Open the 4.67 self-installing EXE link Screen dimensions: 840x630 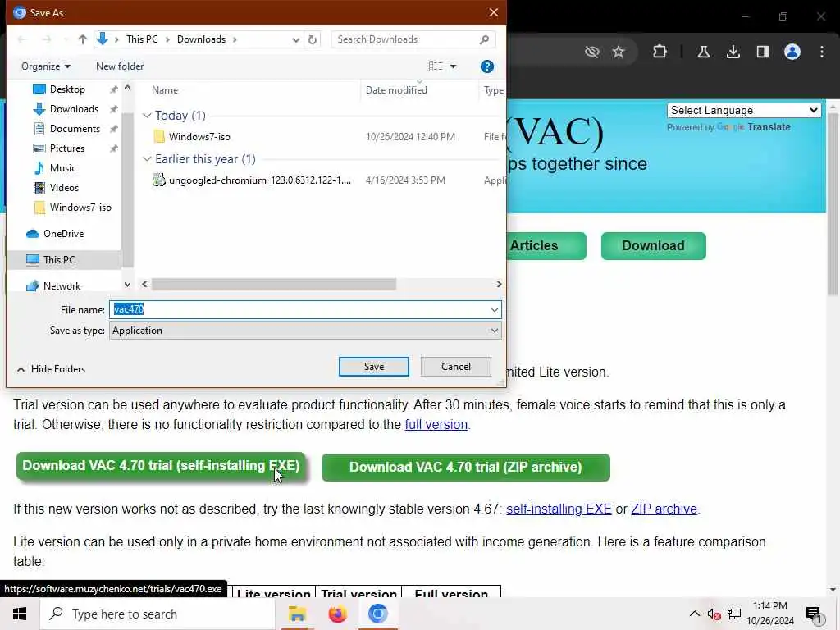[559, 509]
